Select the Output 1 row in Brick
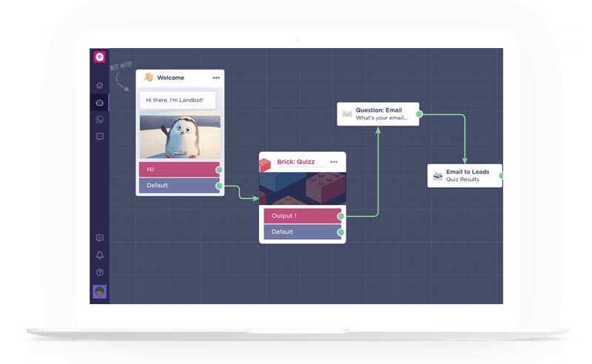The image size is (592, 364). pyautogui.click(x=300, y=216)
